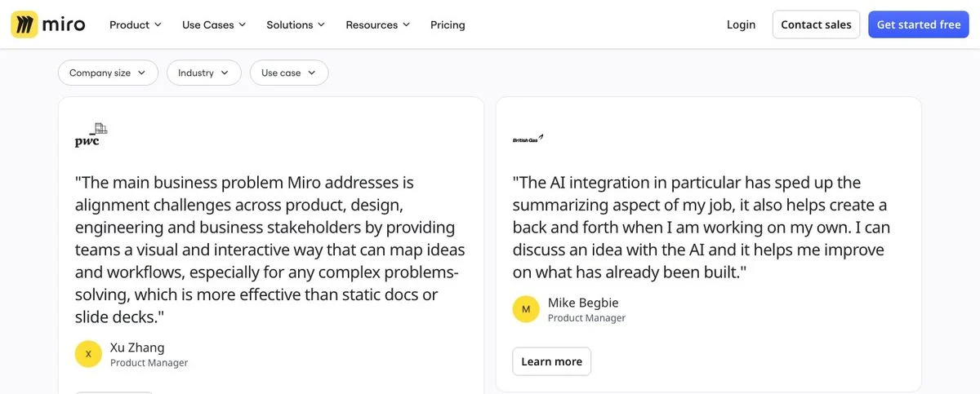Click the Contact sales button
Viewport: 980px width, 394px height.
point(816,24)
